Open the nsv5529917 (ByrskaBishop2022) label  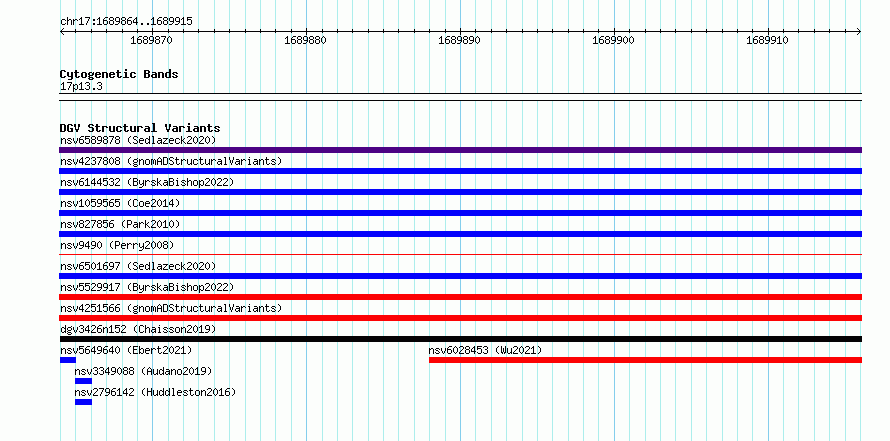point(147,287)
